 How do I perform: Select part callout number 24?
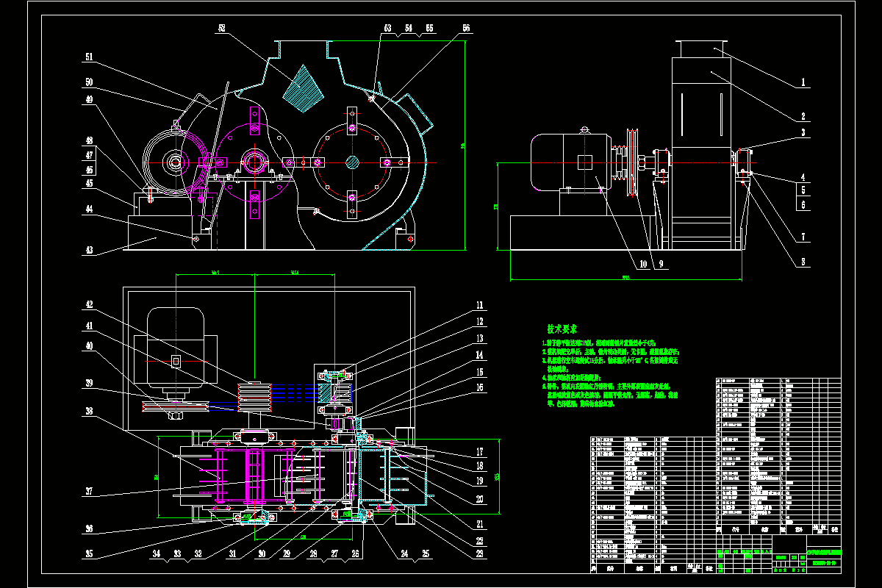click(x=404, y=555)
